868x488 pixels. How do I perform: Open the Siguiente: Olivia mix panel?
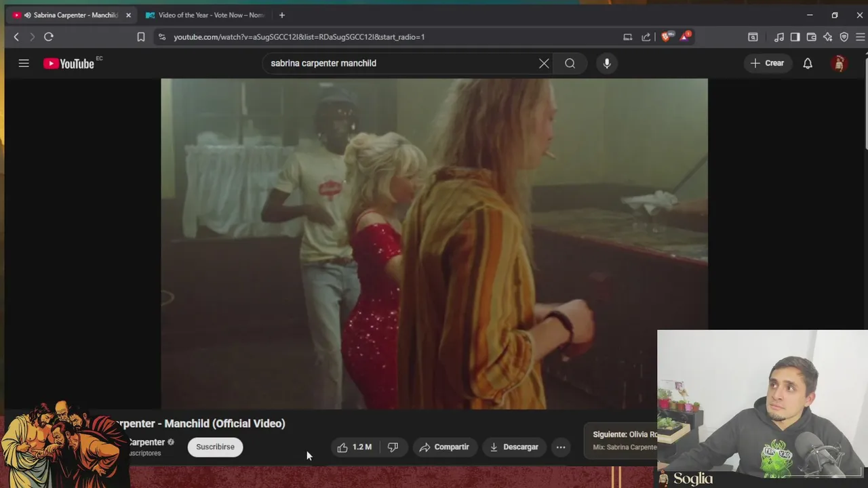[621, 441]
